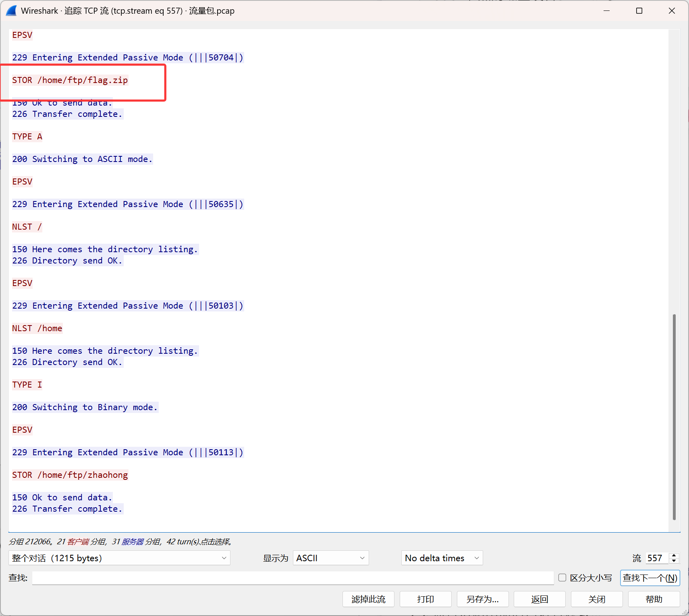Select the NLST /home command line
Viewport: 689px width, 616px height.
[37, 328]
